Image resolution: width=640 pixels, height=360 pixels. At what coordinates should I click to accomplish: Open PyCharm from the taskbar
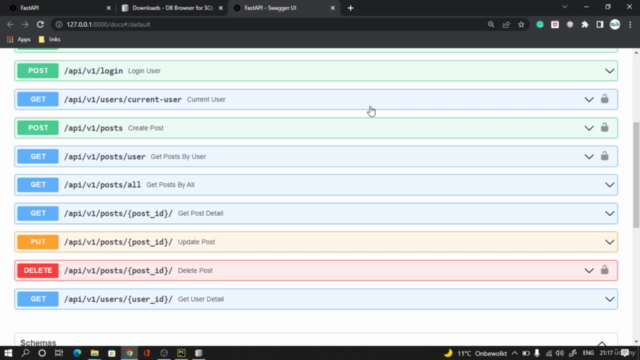pos(181,353)
